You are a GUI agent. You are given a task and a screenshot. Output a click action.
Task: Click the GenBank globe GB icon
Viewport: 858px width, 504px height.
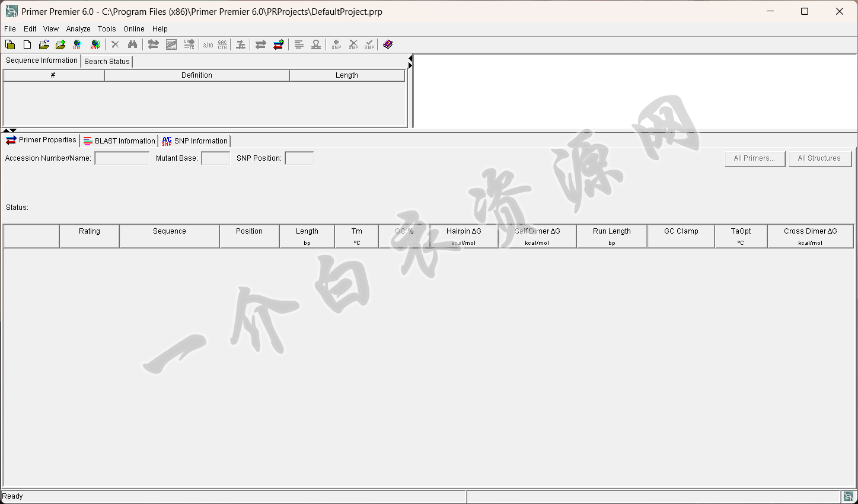[x=77, y=44]
